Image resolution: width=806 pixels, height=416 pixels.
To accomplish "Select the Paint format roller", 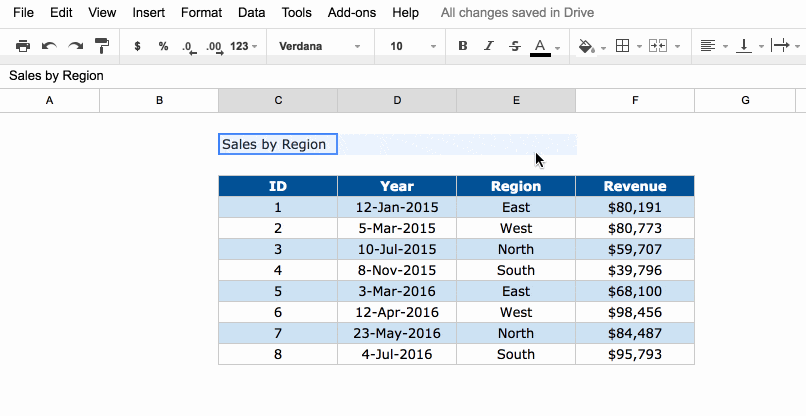I will [101, 46].
